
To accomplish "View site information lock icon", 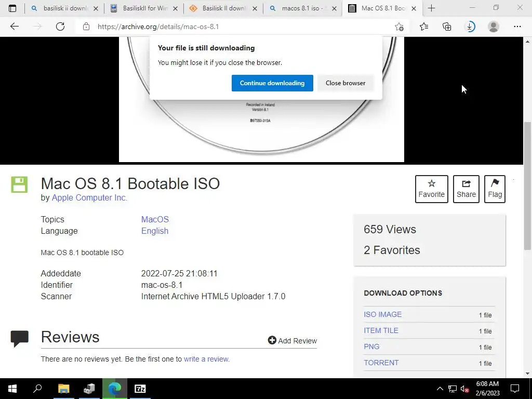I will click(86, 26).
